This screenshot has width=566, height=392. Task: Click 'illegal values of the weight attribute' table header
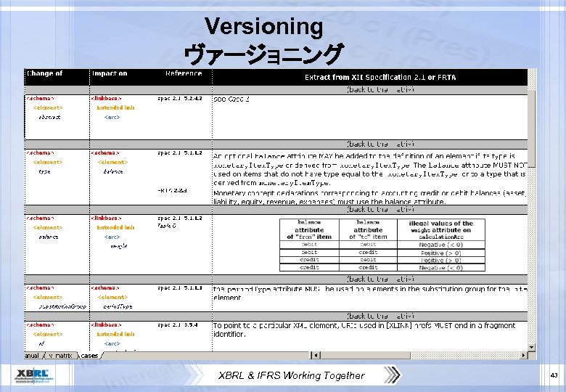pyautogui.click(x=440, y=230)
